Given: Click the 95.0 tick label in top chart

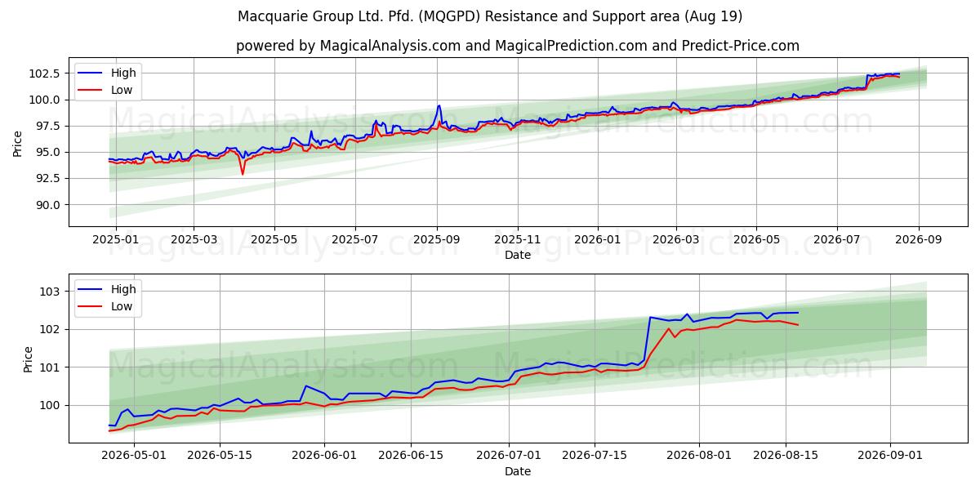Looking at the screenshot, I should [x=48, y=152].
